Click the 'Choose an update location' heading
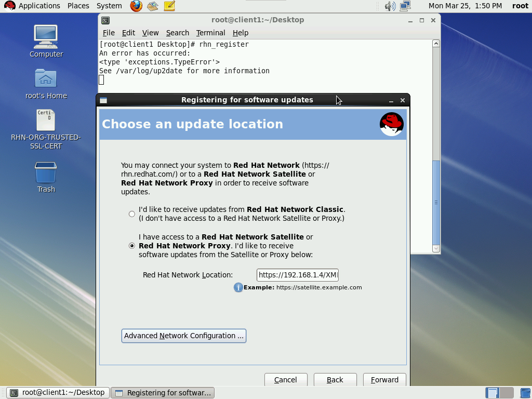Screen dimensions: 532x399 192,124
